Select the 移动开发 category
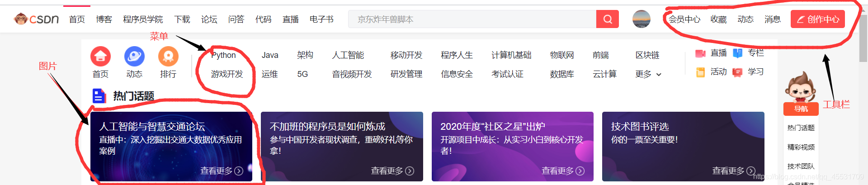868x185 pixels. 406,55
